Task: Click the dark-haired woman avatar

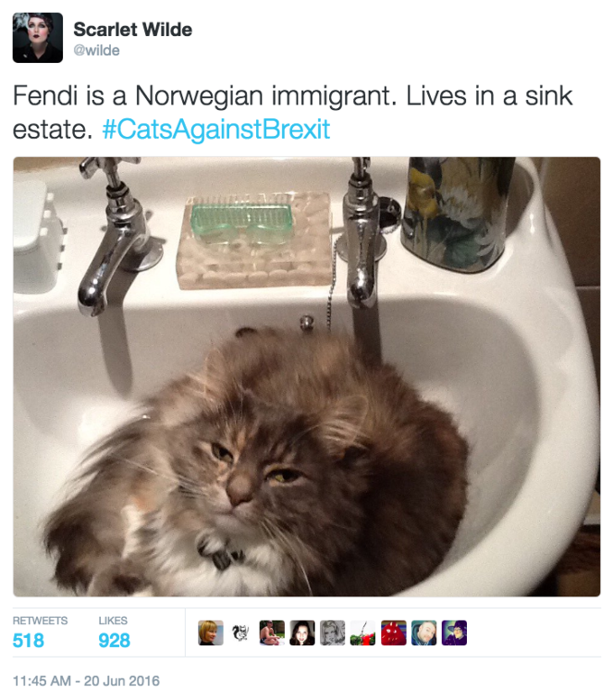Action: 302,632
